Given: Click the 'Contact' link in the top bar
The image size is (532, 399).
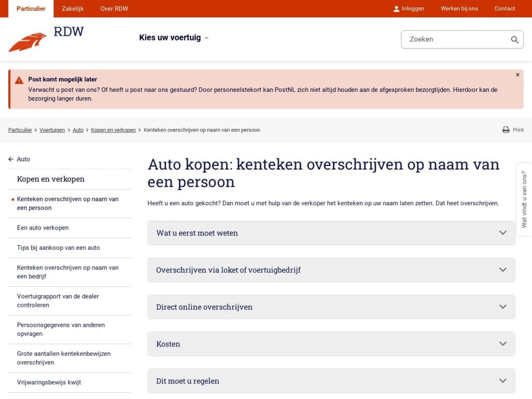Looking at the screenshot, I should (504, 8).
